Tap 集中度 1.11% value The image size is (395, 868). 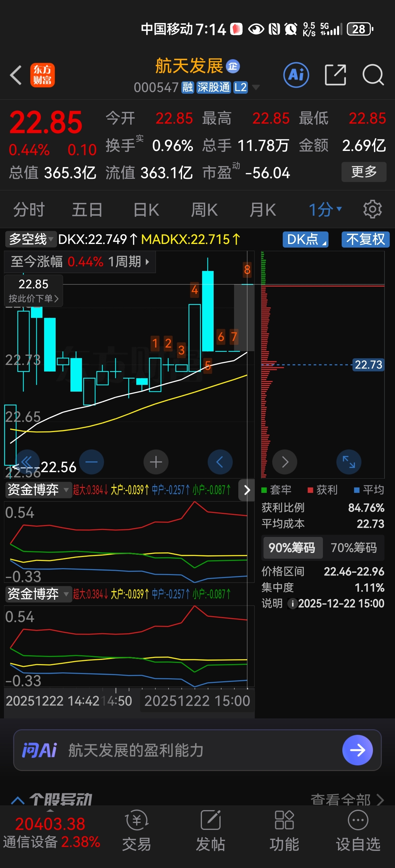pyautogui.click(x=369, y=588)
